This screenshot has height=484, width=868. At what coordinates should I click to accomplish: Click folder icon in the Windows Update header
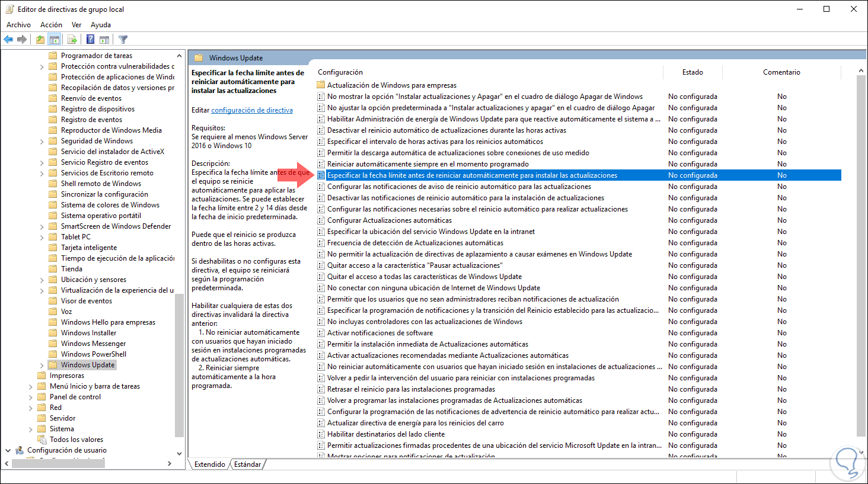point(198,58)
